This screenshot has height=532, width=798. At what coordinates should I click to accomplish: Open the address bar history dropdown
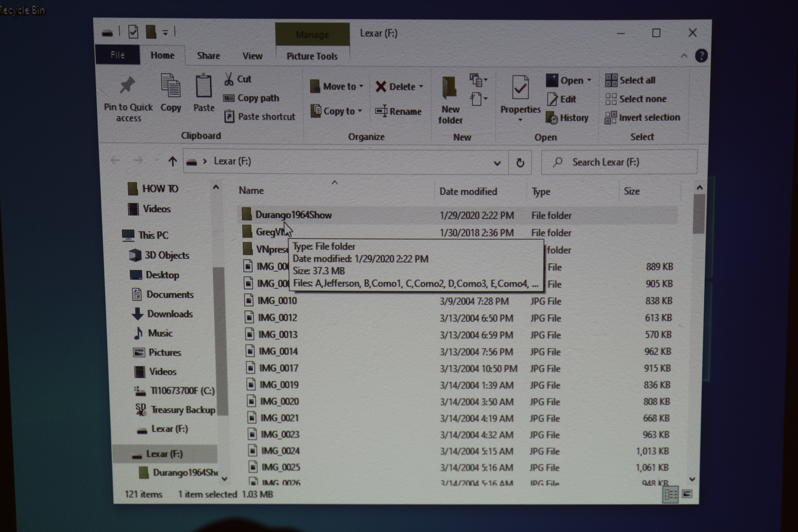pos(497,163)
